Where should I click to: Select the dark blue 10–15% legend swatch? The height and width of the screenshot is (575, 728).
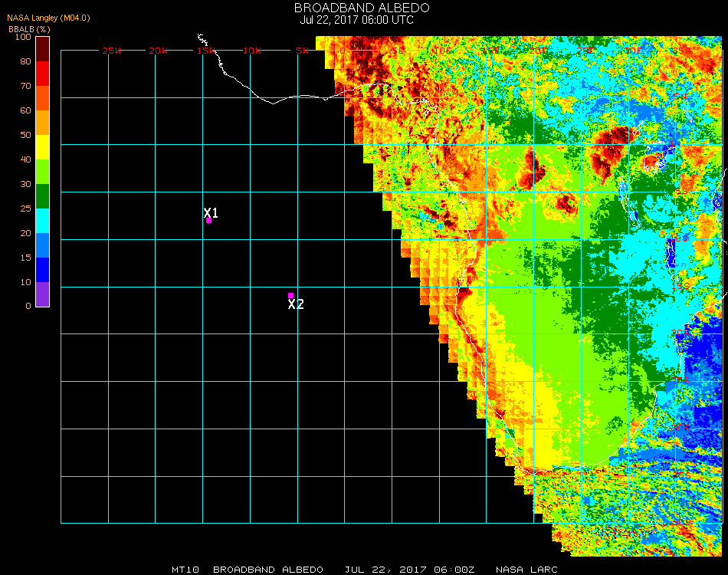[x=43, y=270]
